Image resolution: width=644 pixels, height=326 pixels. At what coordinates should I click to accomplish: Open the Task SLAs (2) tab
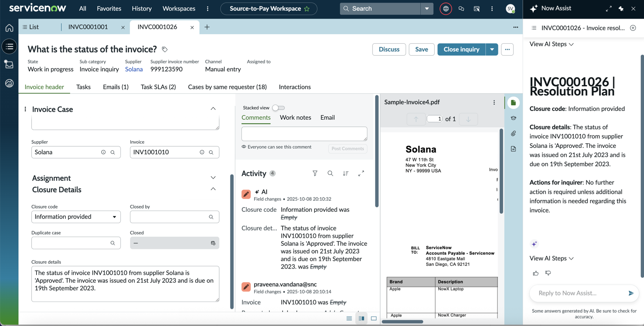[x=158, y=87]
